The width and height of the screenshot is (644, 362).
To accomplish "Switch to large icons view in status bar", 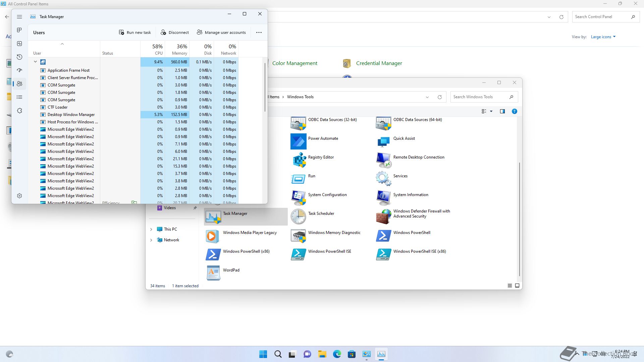I will tap(517, 286).
